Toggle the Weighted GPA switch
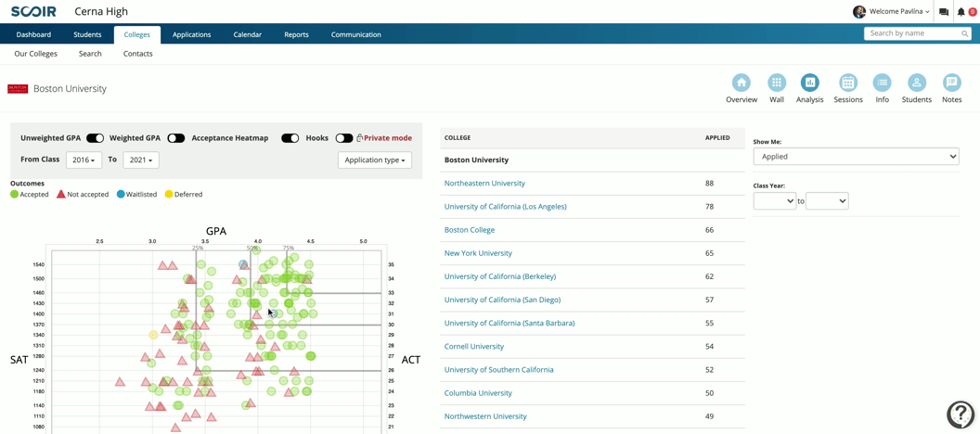 pos(175,138)
